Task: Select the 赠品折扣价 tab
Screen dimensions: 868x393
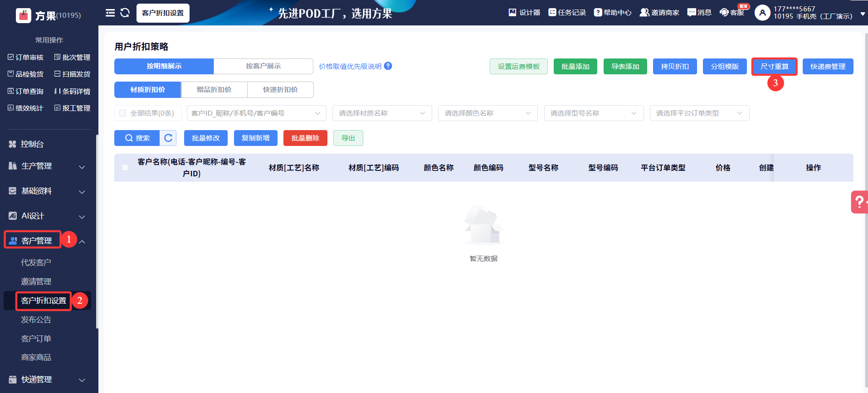Action: click(x=214, y=90)
